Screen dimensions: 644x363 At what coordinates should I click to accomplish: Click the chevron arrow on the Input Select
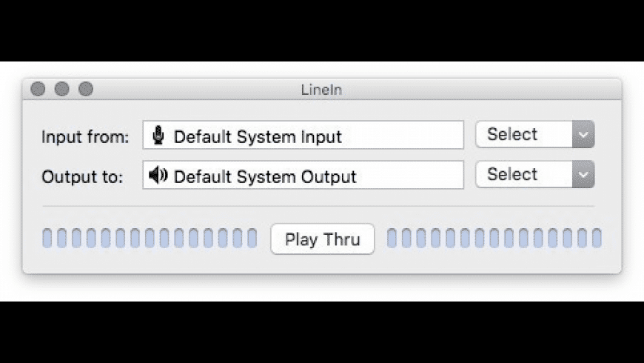pos(583,134)
